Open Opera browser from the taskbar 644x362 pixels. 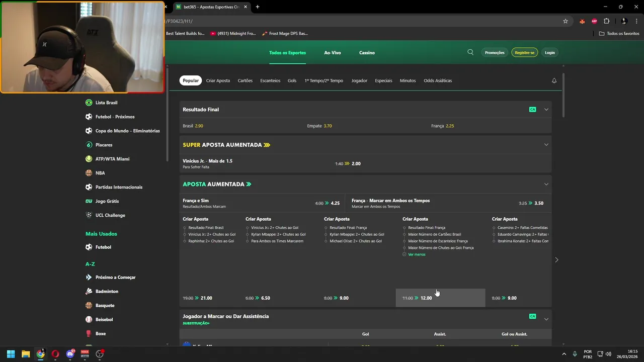pyautogui.click(x=55, y=354)
